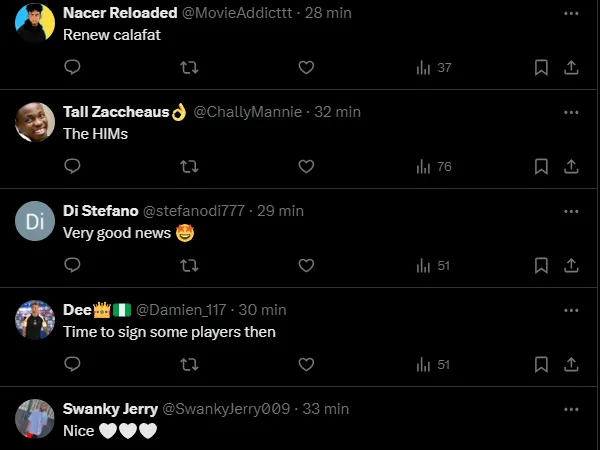Screen dimensions: 600x450
Task: Click Di Stefano's "Di" avatar
Action: (x=35, y=221)
